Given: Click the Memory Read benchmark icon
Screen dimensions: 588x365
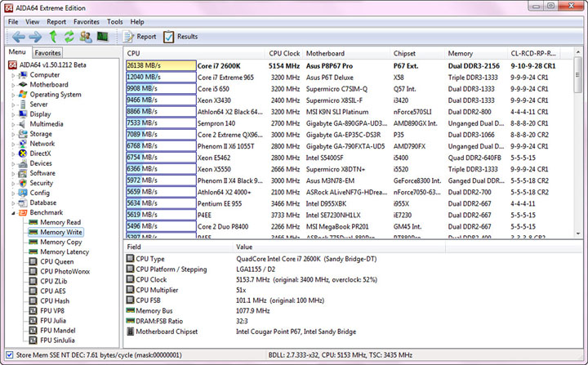Looking at the screenshot, I should (33, 222).
